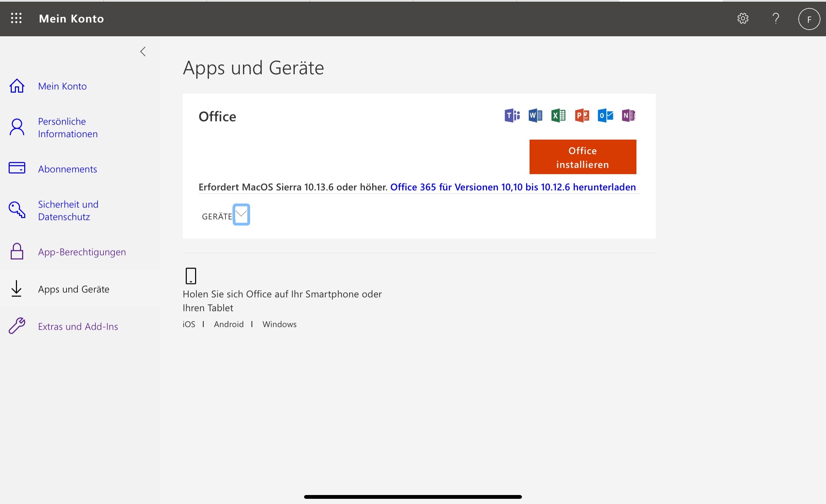Go to Mein Konto in sidebar

click(x=62, y=86)
